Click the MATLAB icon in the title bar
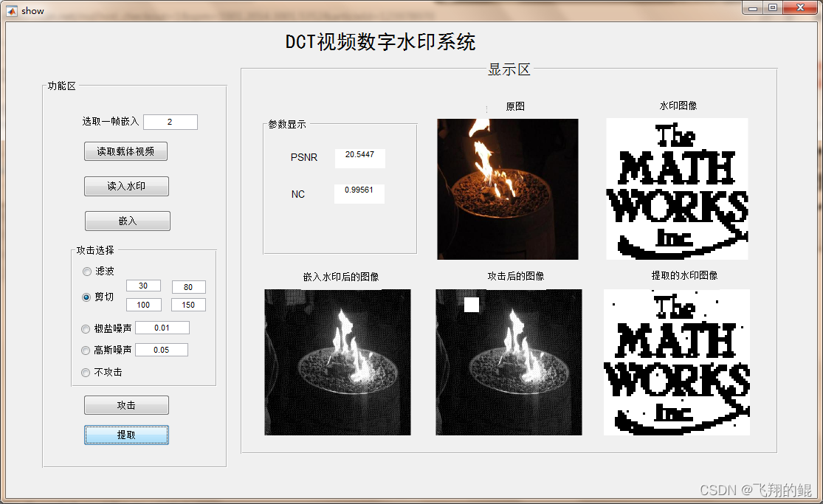 (10, 10)
